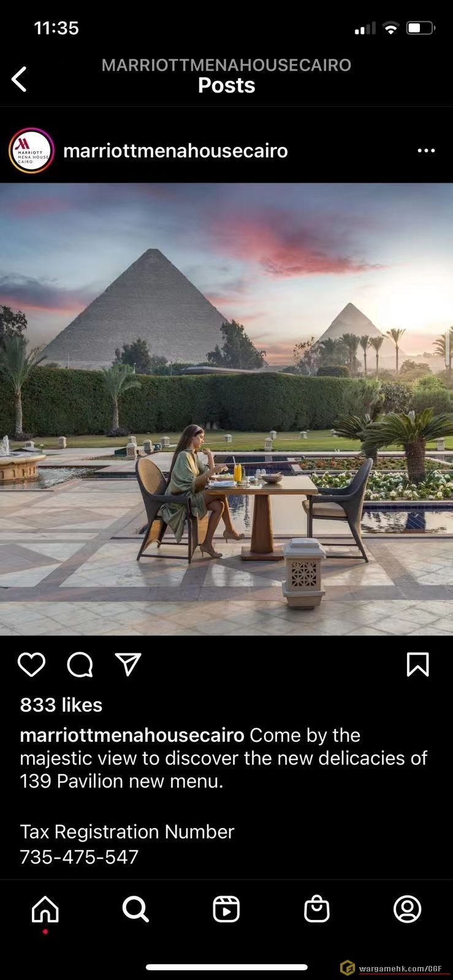Tap the home indicator bar
Image resolution: width=453 pixels, height=980 pixels.
click(x=226, y=967)
